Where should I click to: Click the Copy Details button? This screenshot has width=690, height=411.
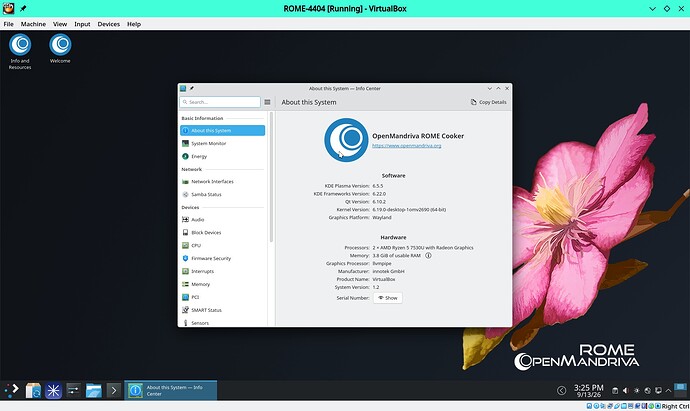[x=488, y=102]
